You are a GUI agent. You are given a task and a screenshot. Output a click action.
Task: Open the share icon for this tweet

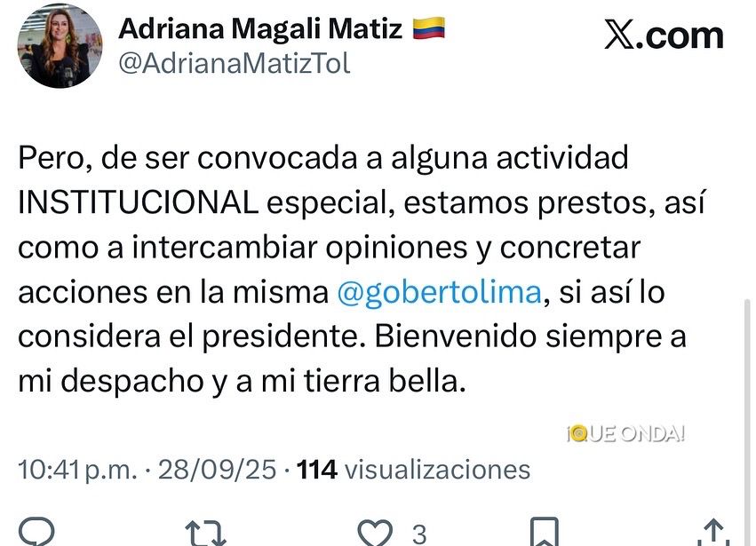tap(711, 533)
